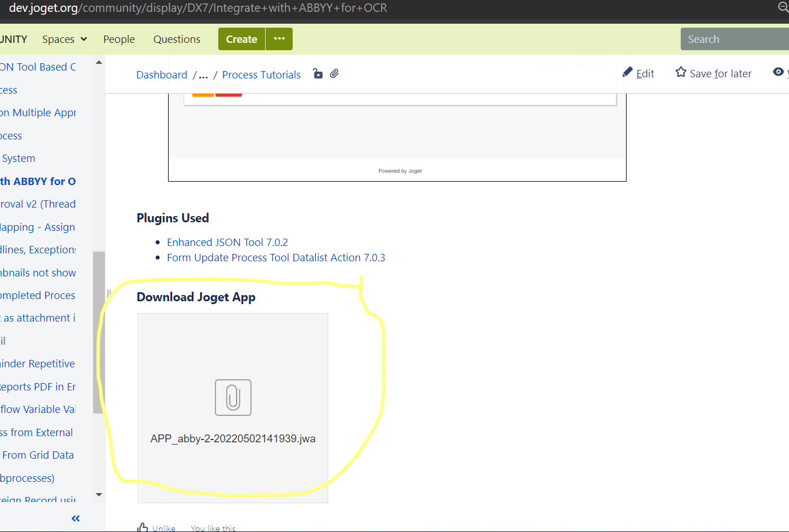Image resolution: width=789 pixels, height=532 pixels.
Task: Open the page restrictions unlocked padlock icon
Action: (318, 73)
